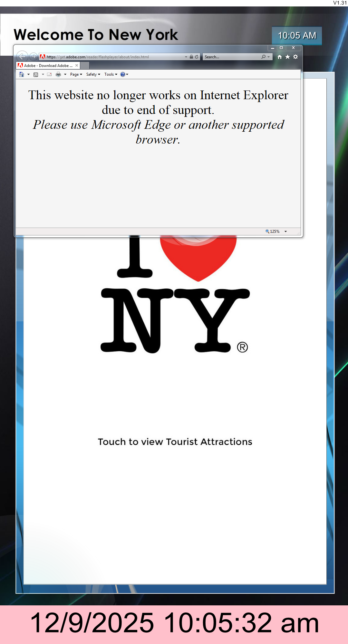Open the Page menu
The height and width of the screenshot is (644, 348).
[76, 74]
